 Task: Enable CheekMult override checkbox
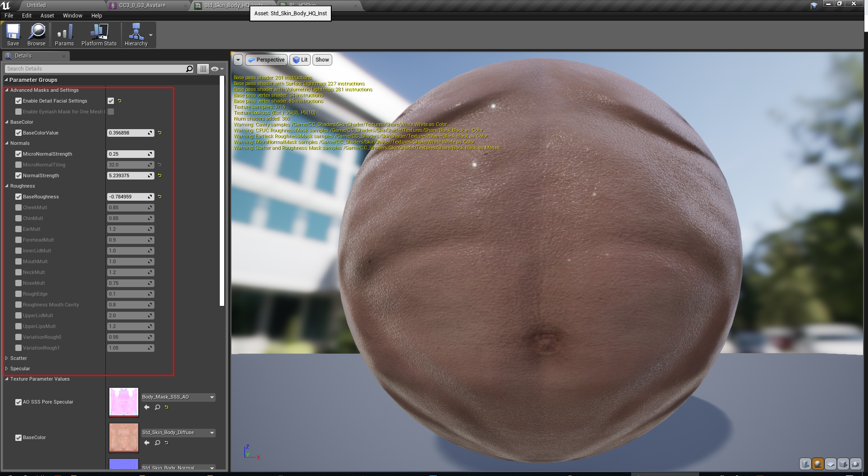18,207
